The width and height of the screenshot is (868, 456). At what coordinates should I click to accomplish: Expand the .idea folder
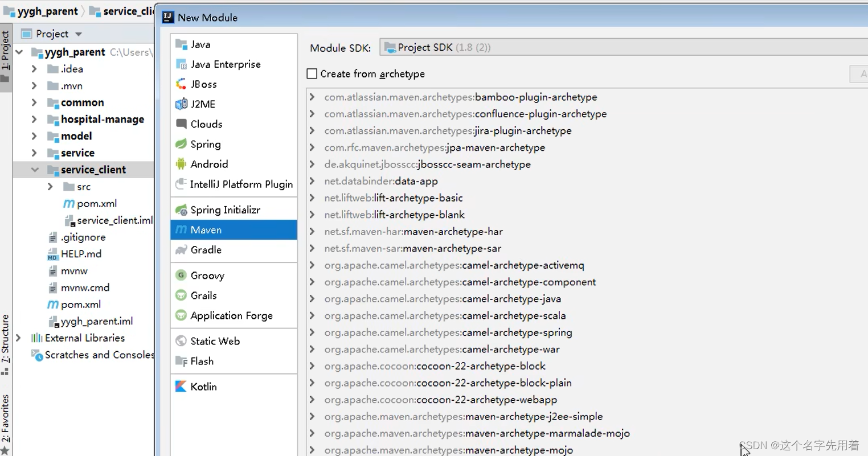34,69
